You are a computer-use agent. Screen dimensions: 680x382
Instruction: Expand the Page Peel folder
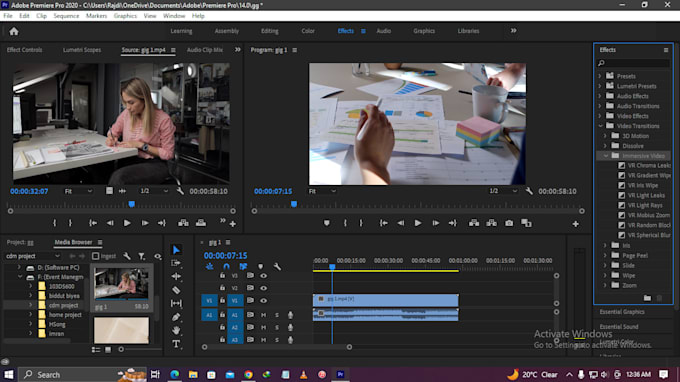click(605, 255)
